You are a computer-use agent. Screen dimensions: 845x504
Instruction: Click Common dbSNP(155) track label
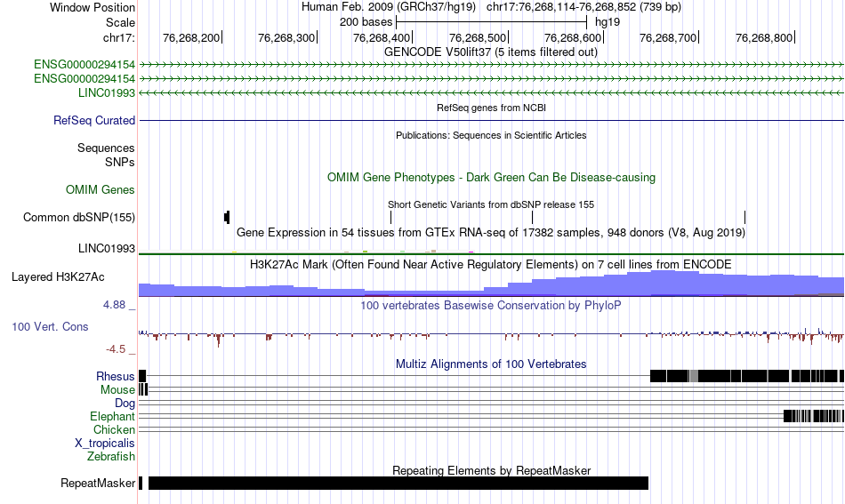79,218
